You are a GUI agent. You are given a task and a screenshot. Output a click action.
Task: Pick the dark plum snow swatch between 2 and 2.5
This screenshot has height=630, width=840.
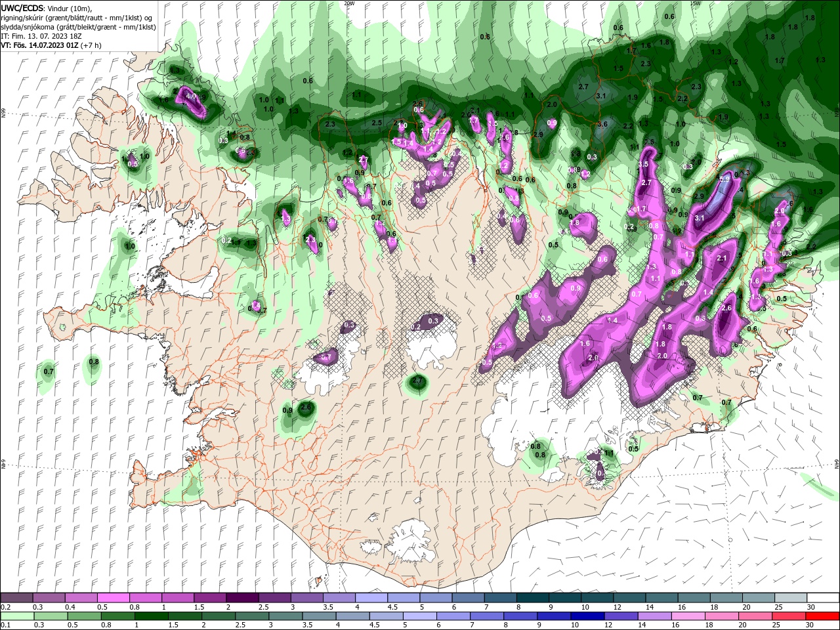[x=241, y=598]
